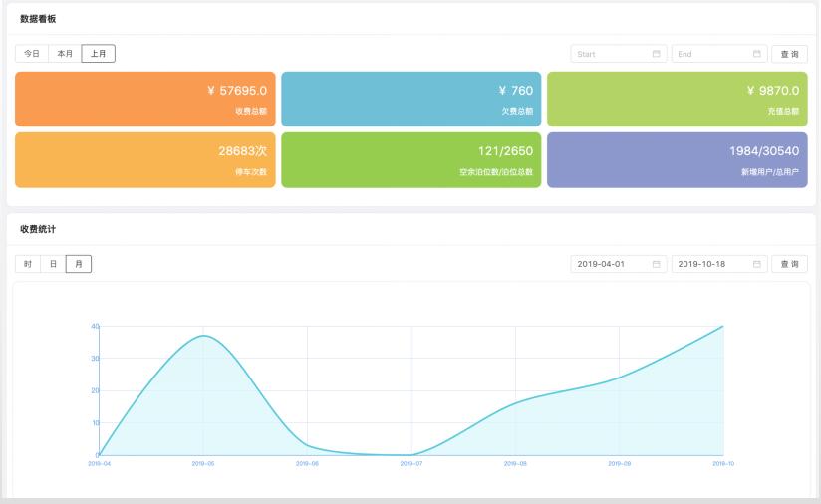Screen dimensions: 821x504
Task: Open calendar icon beside 2019-10-18 date
Action: pos(757,264)
